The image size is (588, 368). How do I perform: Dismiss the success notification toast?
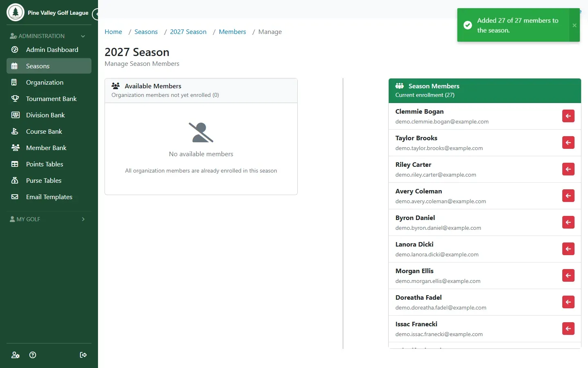[x=574, y=25]
